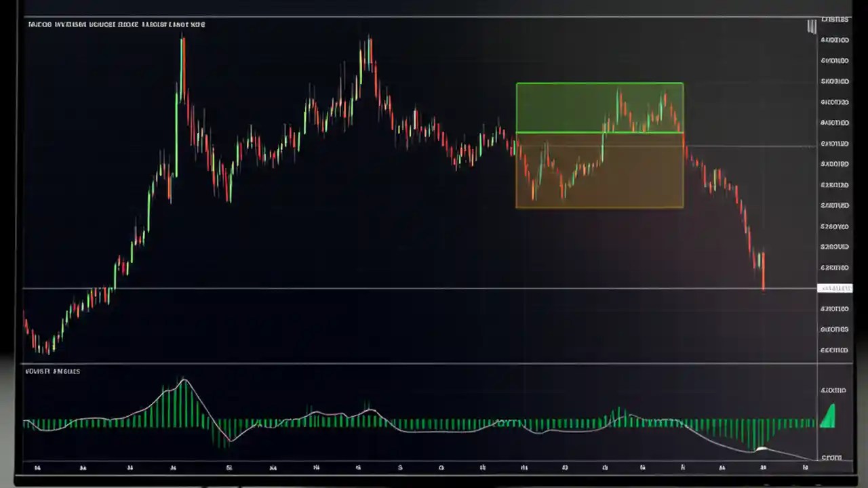Click the highlighted current price label on axis
This screenshot has height=488, width=868.
click(835, 288)
